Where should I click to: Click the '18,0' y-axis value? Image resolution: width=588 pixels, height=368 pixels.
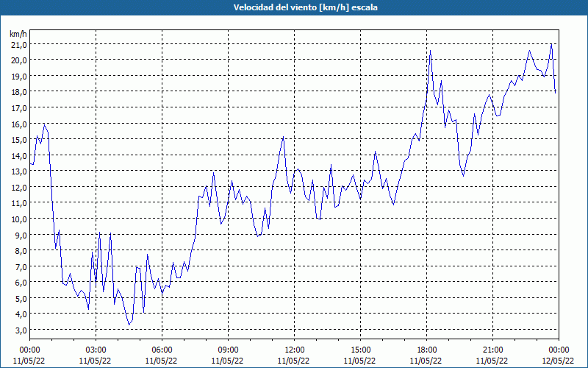pyautogui.click(x=19, y=92)
